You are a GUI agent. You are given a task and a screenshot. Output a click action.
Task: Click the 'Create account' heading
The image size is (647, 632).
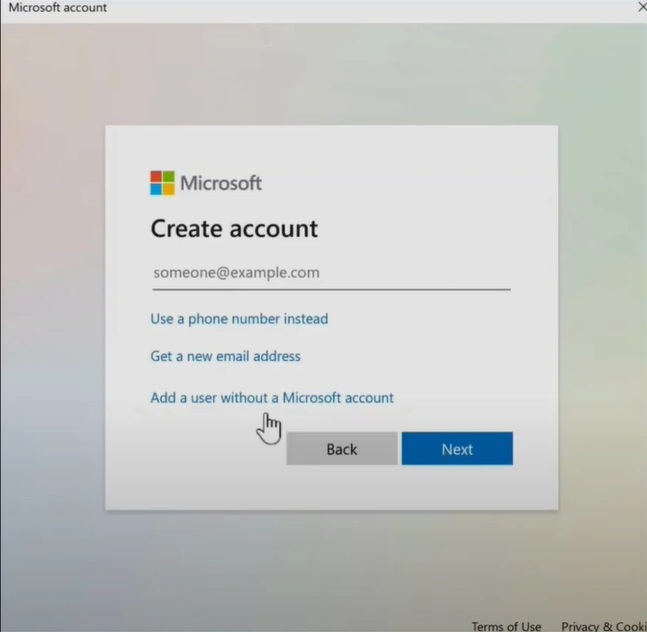[234, 229]
